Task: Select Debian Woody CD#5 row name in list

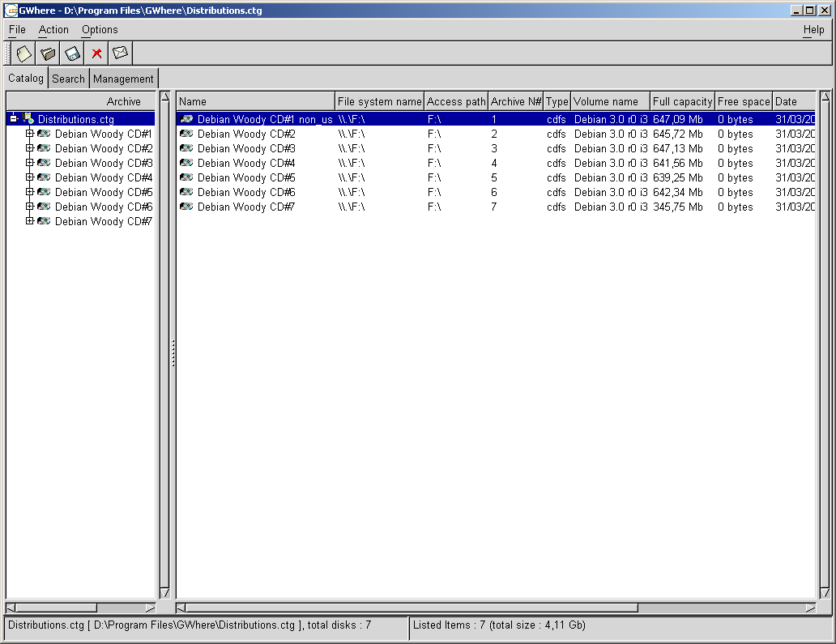Action: tap(245, 177)
